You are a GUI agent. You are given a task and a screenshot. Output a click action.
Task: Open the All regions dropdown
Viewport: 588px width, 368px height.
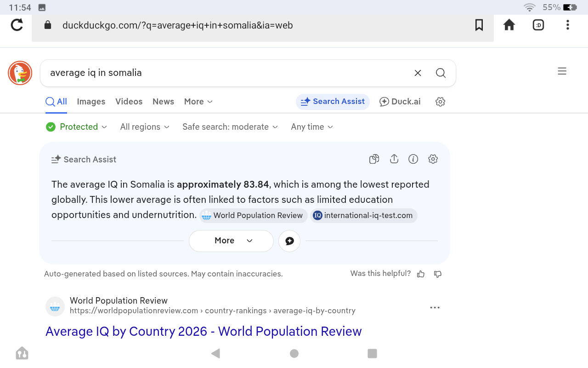point(145,127)
